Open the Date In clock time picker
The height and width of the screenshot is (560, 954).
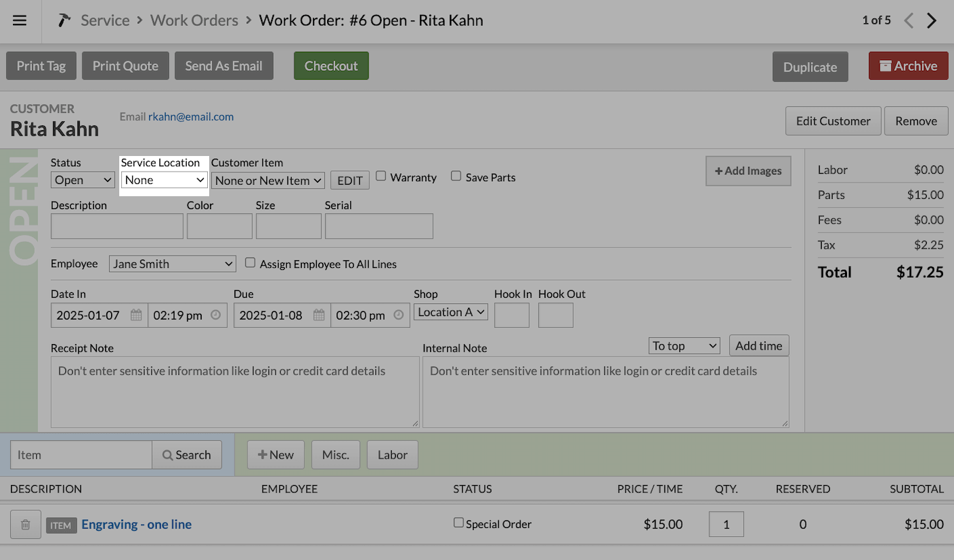(x=216, y=315)
